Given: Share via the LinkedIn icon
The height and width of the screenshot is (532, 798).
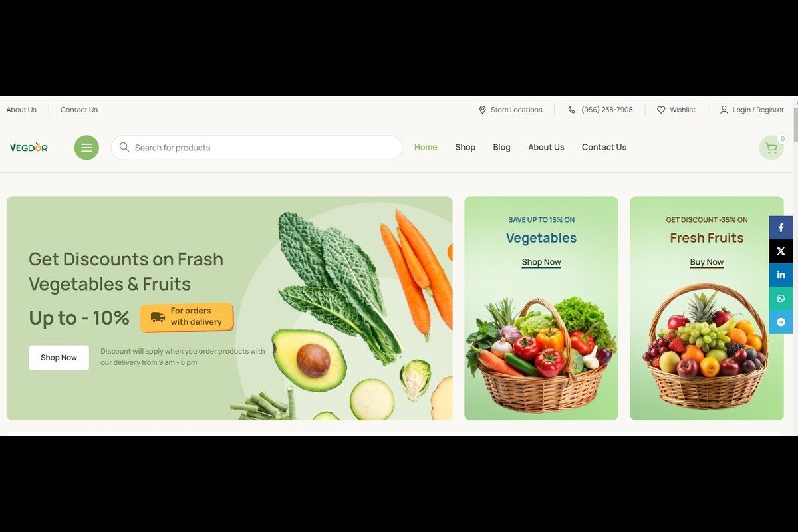Looking at the screenshot, I should click(x=781, y=275).
